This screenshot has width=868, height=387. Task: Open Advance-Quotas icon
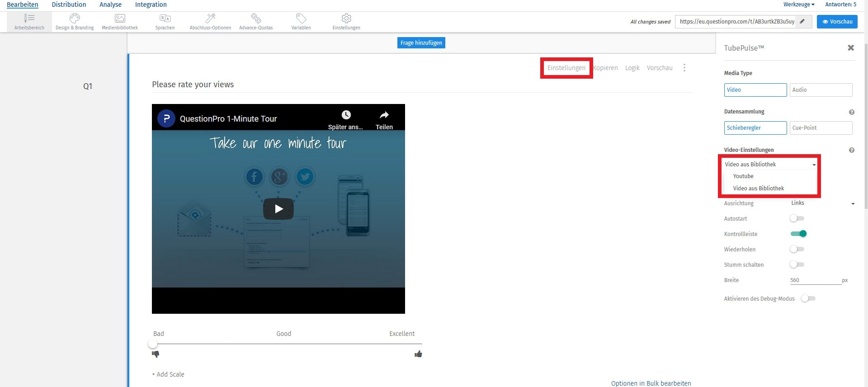click(256, 18)
